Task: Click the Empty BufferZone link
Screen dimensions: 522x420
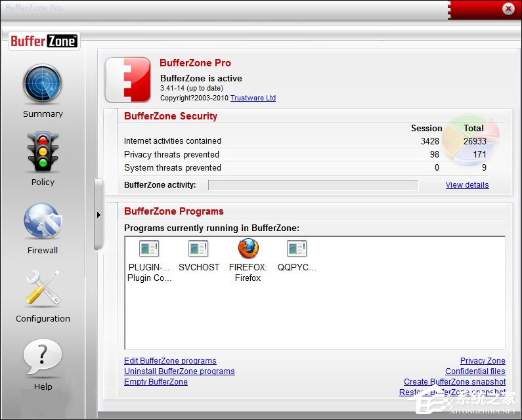Action: point(156,382)
